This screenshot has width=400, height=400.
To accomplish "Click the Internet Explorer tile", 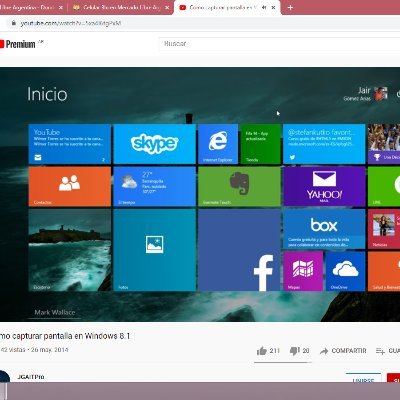I will [x=218, y=144].
